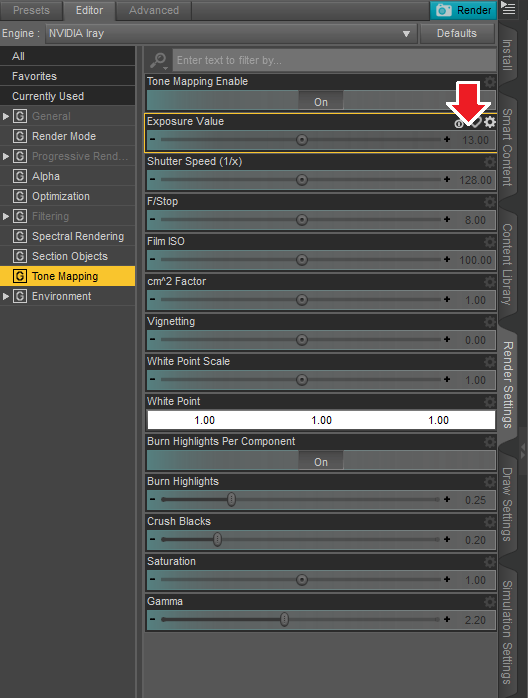Screen dimensions: 528x698
Task: Click the Burn Highlights slider handle
Action: [x=232, y=499]
